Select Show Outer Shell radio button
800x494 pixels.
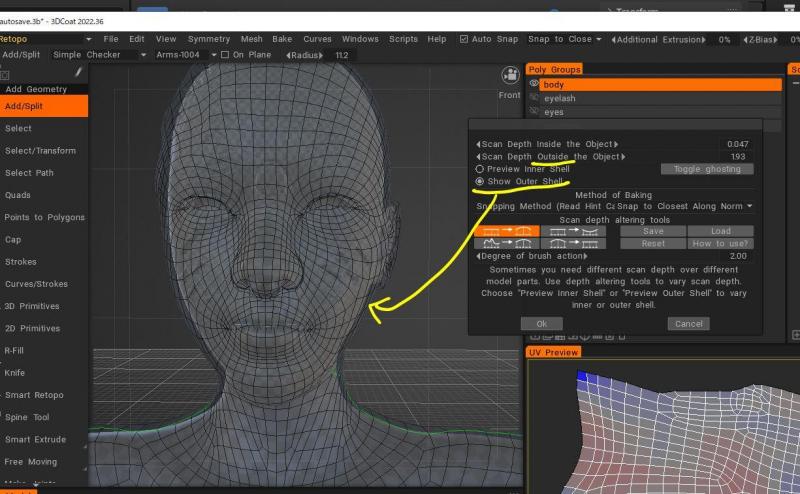tap(480, 182)
